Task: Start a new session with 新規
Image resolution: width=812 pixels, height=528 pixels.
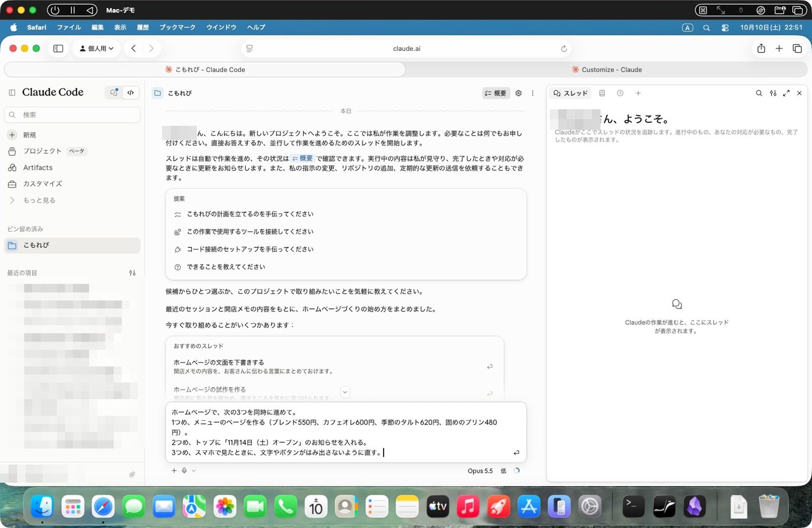Action: (72, 135)
